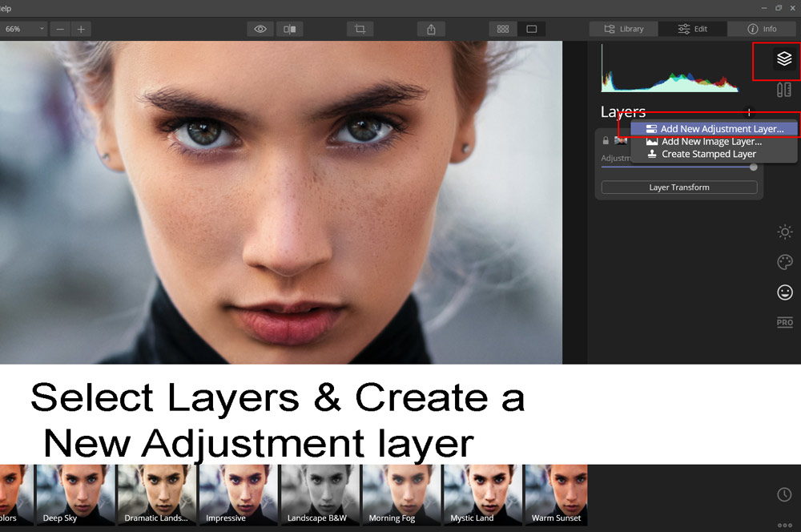Click the Layer Transform button
This screenshot has width=801, height=532.
tap(679, 187)
